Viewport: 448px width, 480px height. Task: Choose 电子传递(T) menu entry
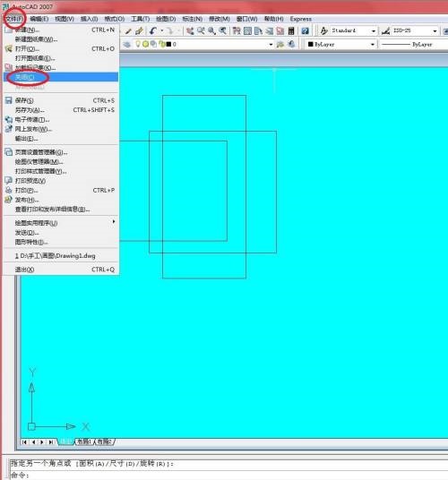tap(61, 119)
